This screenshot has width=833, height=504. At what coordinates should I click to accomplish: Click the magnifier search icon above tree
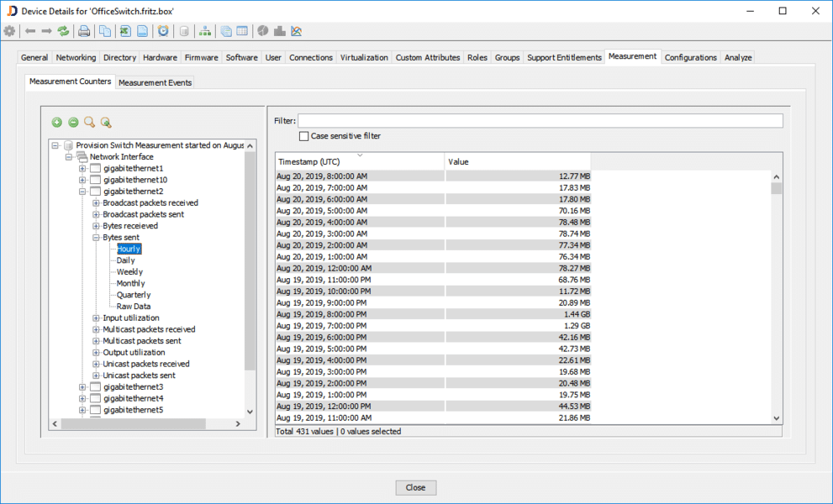[x=89, y=123]
